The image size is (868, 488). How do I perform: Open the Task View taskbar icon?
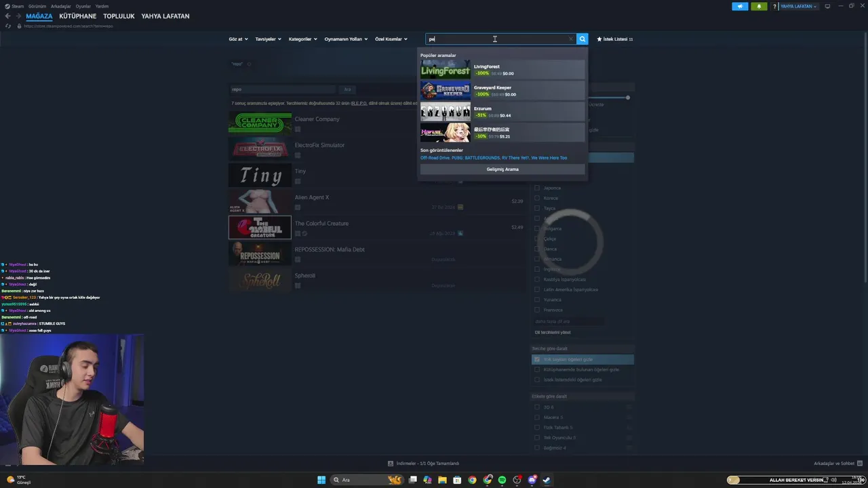tap(412, 480)
